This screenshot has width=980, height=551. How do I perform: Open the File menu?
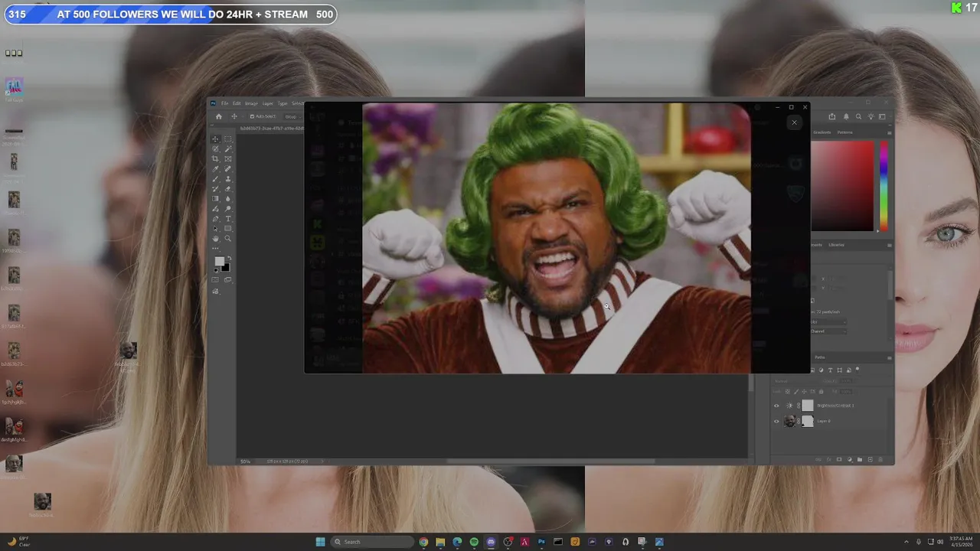pos(224,103)
